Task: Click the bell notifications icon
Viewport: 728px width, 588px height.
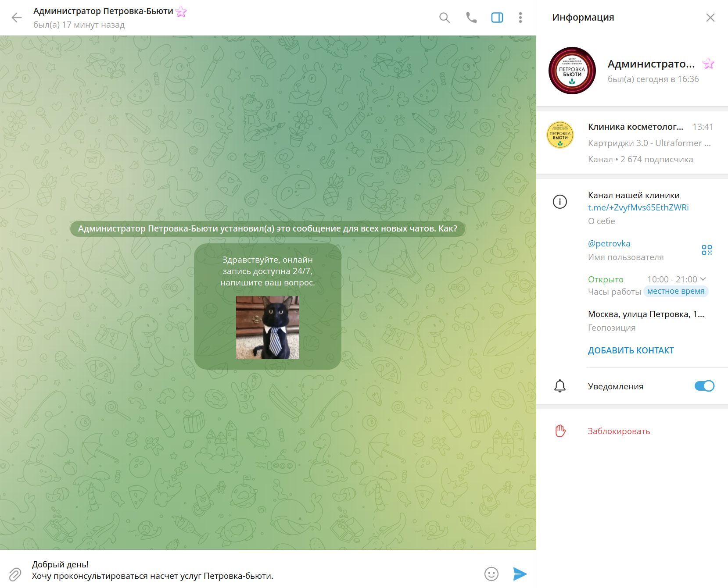Action: (x=560, y=386)
